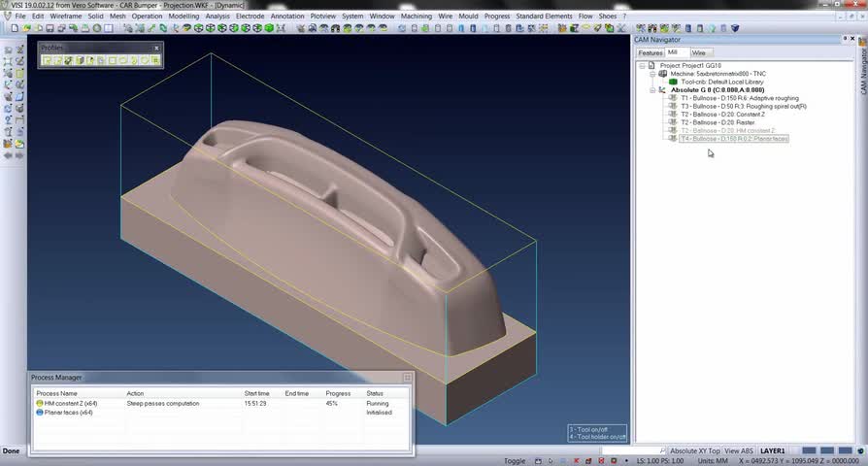Open the Standard Elements menu
Image resolution: width=868 pixels, height=466 pixels.
tap(544, 17)
